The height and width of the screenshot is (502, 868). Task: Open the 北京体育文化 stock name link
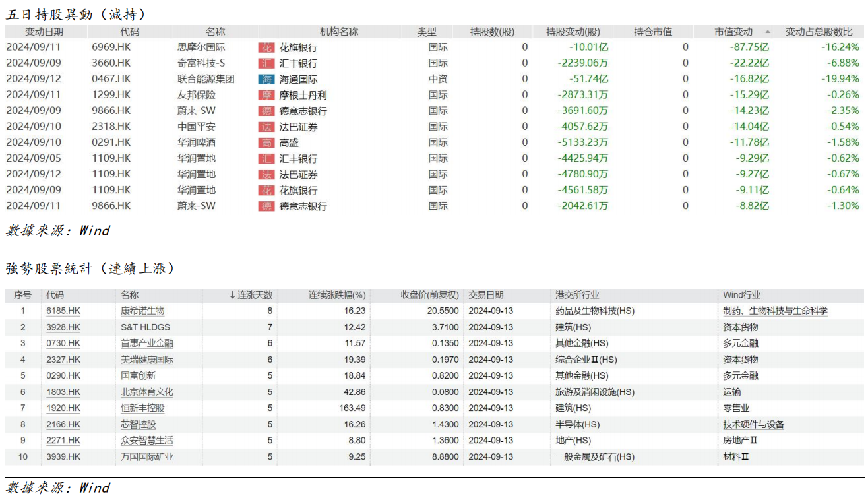point(147,392)
